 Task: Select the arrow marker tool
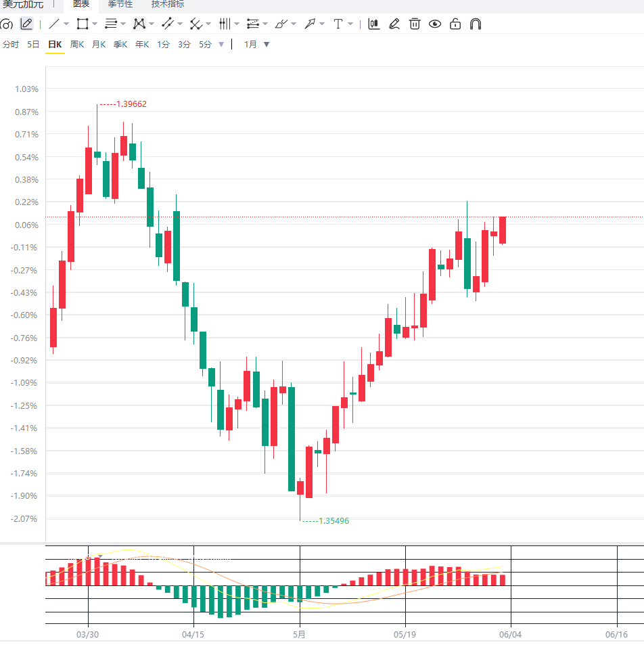coord(310,24)
